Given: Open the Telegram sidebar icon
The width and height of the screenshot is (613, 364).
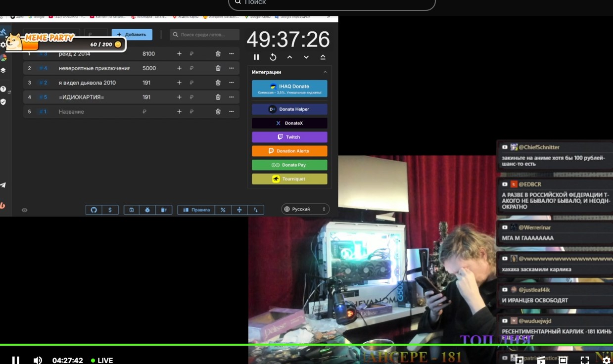Looking at the screenshot, I should coord(3,185).
